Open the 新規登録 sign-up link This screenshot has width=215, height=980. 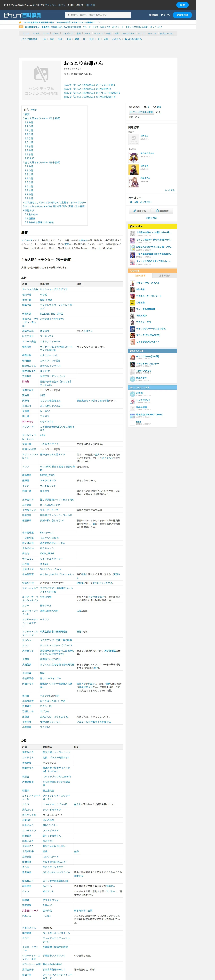click(x=154, y=15)
